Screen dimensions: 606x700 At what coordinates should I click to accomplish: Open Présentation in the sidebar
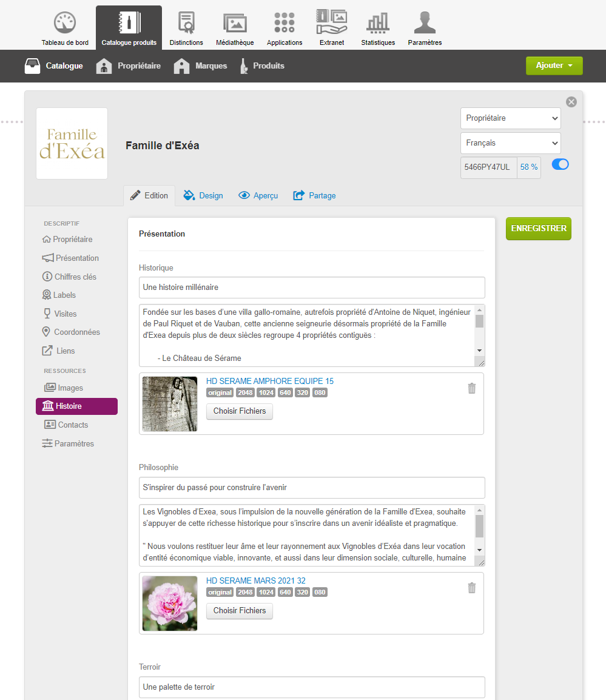70,258
